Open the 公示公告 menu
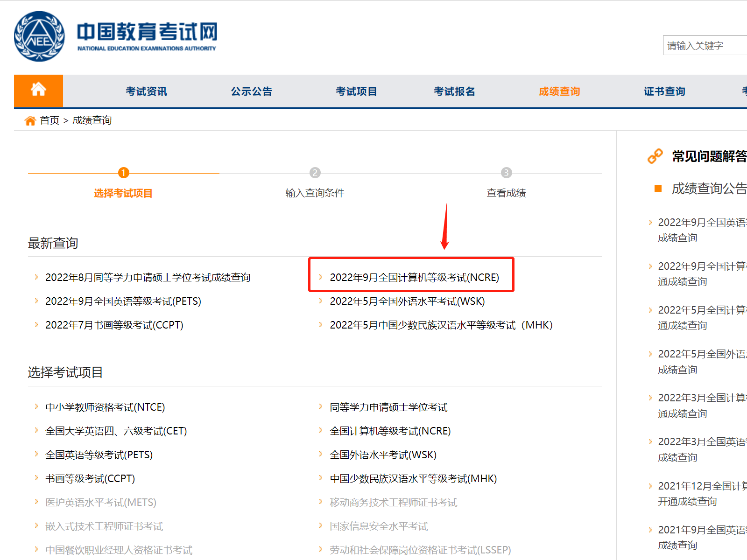This screenshot has height=560, width=747. [x=252, y=91]
